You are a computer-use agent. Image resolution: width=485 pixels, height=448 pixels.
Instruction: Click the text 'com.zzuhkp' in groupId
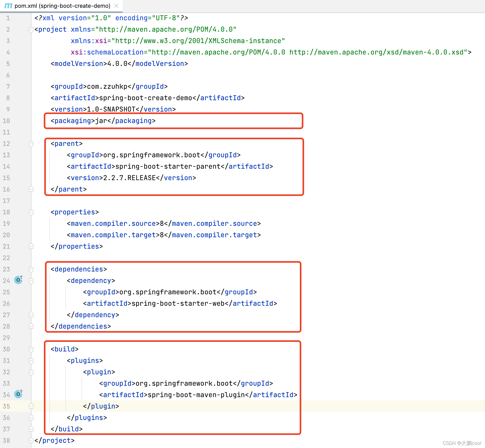[x=107, y=87]
